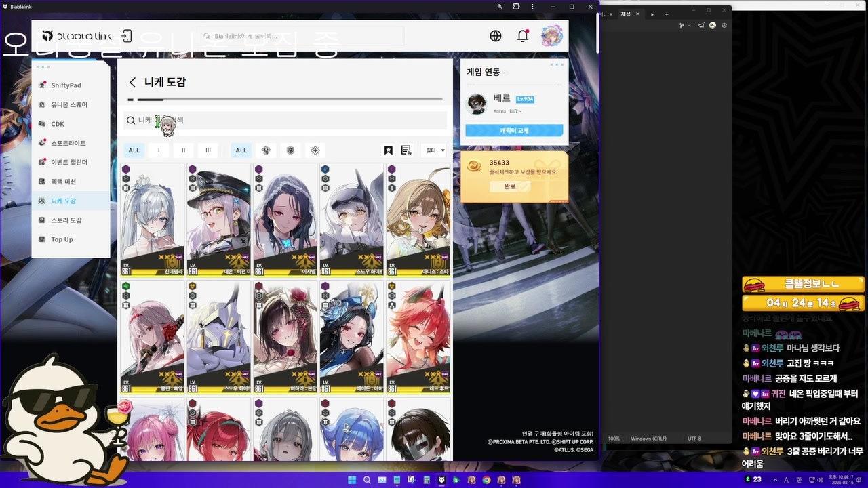Screen dimensions: 868x488
Task: Open CDK in the sidebar
Action: (x=71, y=124)
